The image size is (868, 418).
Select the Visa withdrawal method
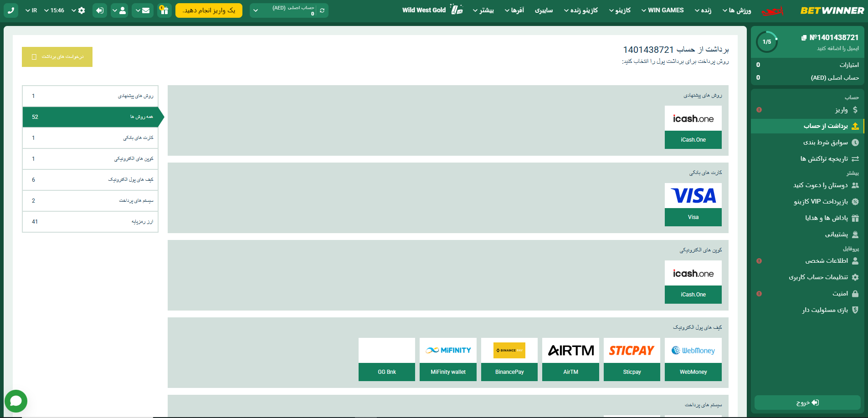[693, 204]
